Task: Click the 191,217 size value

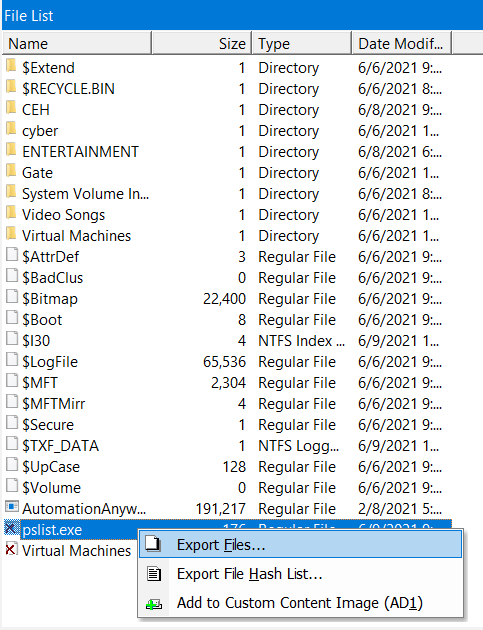Action: pyautogui.click(x=221, y=509)
